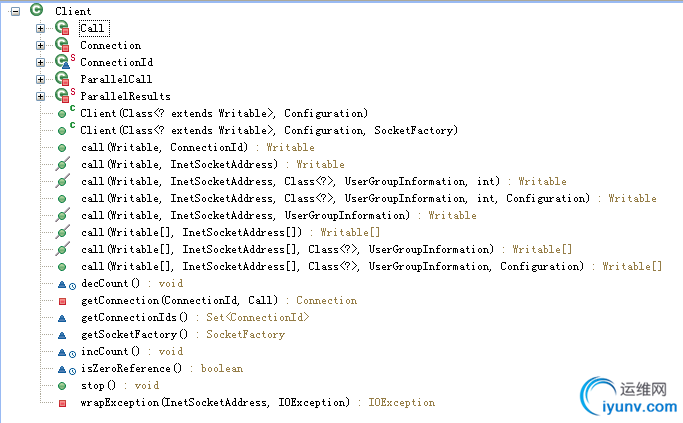Collapse the Client class tree node
This screenshot has height=423, width=683.
coord(15,10)
